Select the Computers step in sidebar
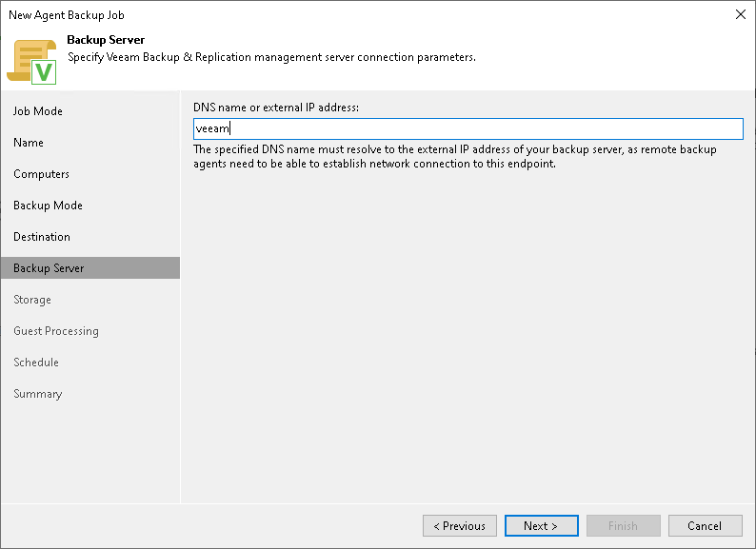Image resolution: width=756 pixels, height=549 pixels. (41, 174)
